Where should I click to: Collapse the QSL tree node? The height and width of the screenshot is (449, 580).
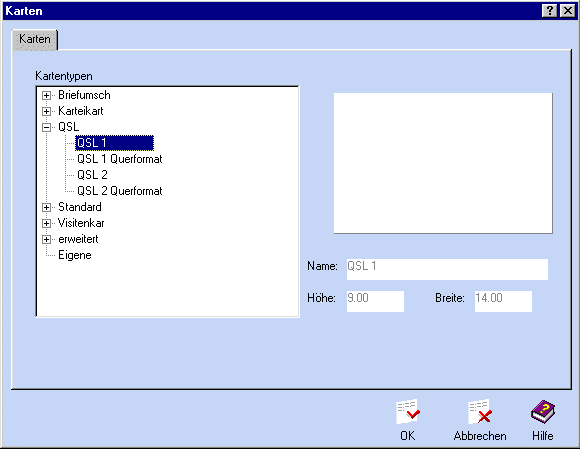(x=46, y=127)
